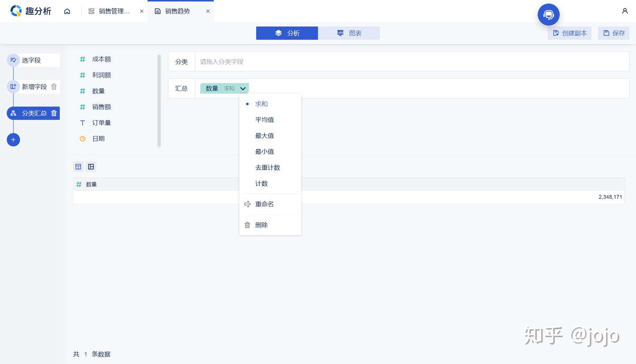This screenshot has width=636, height=364.
Task: Switch to the first table layout view
Action: (78, 167)
